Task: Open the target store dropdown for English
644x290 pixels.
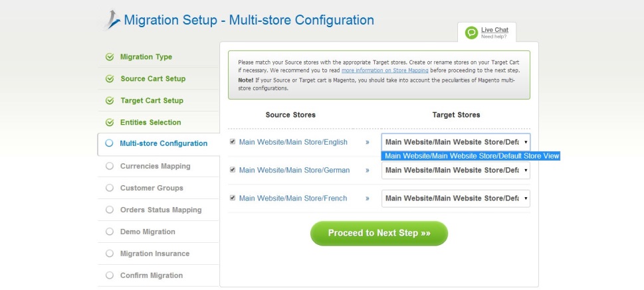Action: click(456, 142)
